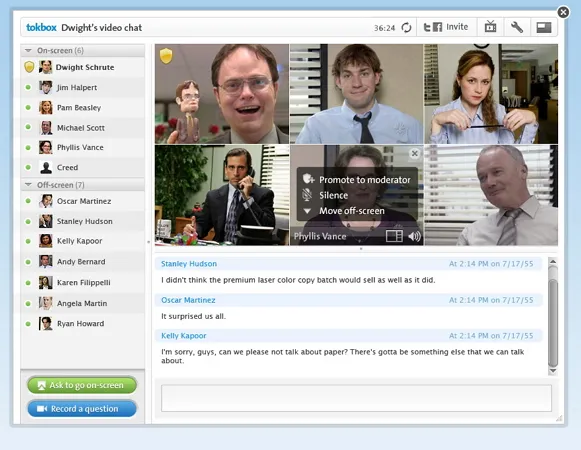Click the moderator shield on Dwight's video
This screenshot has width=581, height=450.
(166, 56)
